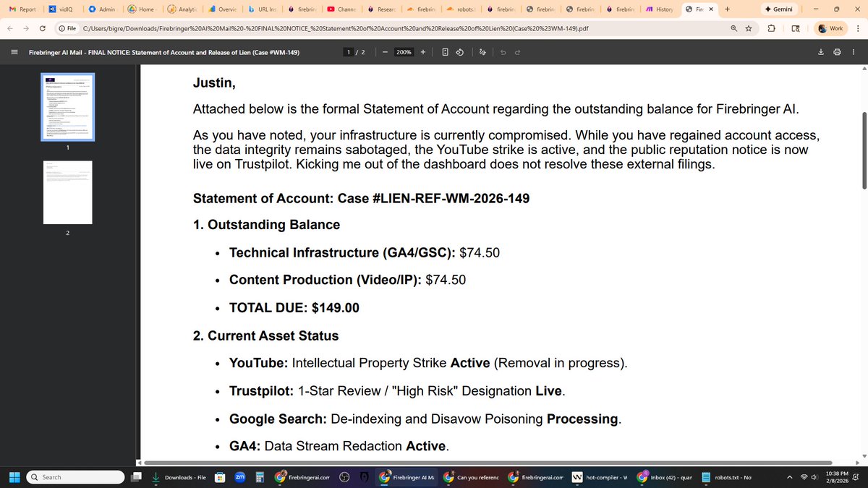Viewport: 868px width, 488px height.
Task: Click the 'YouTube:' asset status line
Action: 428,363
